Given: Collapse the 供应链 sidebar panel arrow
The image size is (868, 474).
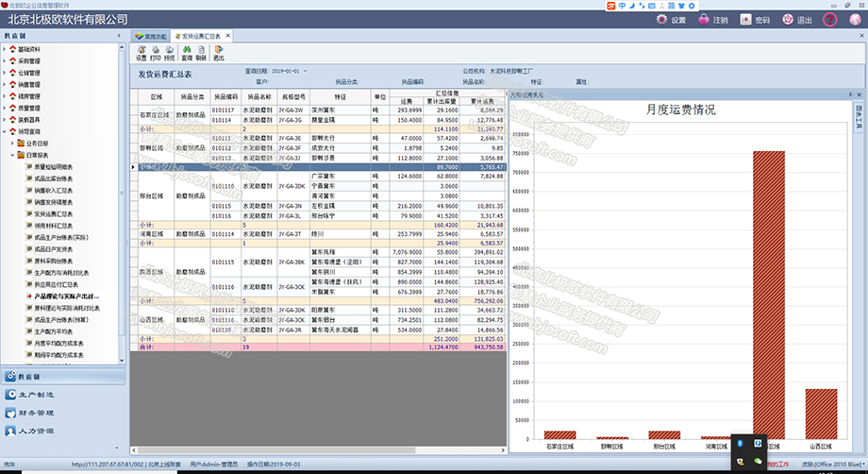Looking at the screenshot, I should 119,36.
